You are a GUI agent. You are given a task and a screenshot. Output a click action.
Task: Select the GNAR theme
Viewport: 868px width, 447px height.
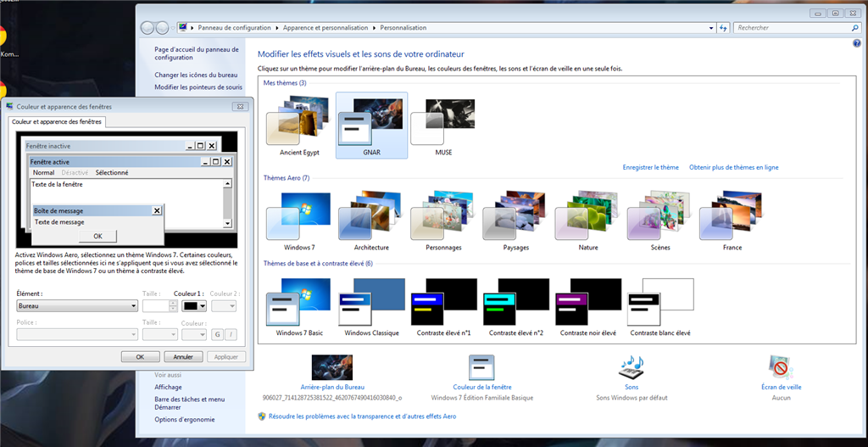(x=371, y=126)
